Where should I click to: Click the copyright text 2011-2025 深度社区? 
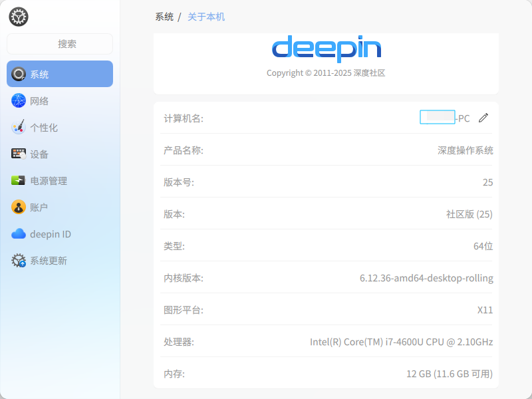click(326, 73)
